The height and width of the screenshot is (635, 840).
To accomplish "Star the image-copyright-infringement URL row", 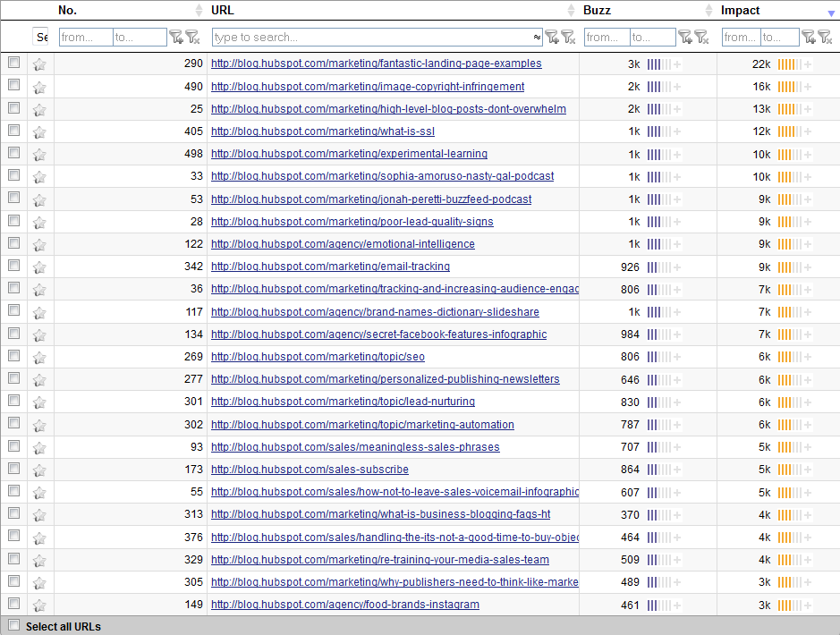I will tap(39, 88).
